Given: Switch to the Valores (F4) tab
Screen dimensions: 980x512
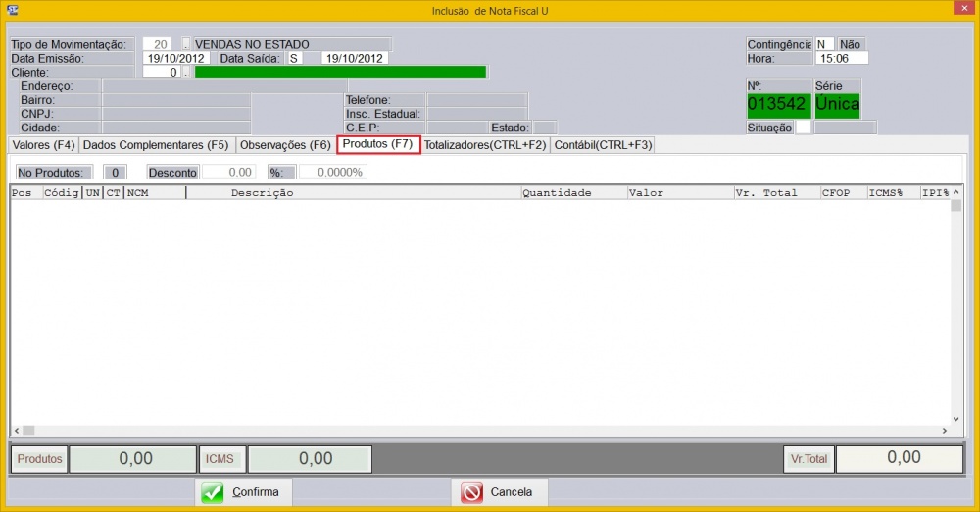Looking at the screenshot, I should 43,145.
